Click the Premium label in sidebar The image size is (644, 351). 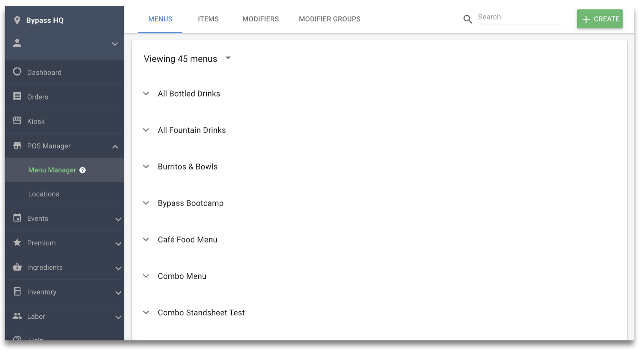[x=41, y=243]
